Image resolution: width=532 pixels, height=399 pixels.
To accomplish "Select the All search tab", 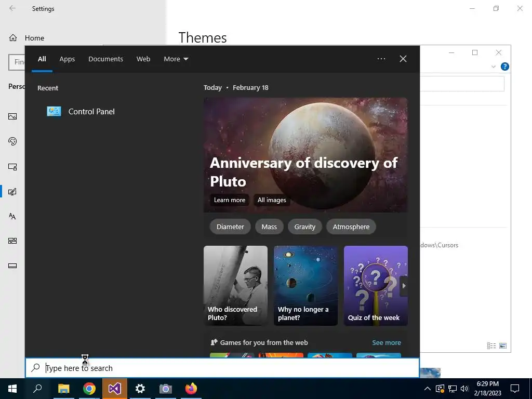I will (x=42, y=59).
